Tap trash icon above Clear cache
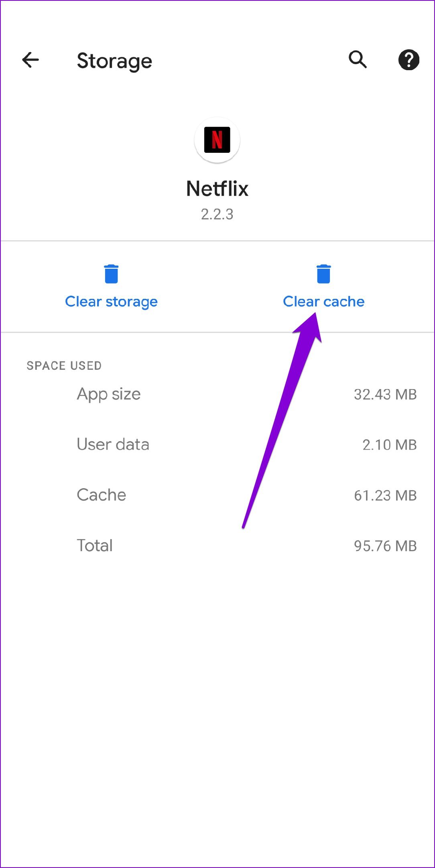The width and height of the screenshot is (435, 868). click(323, 274)
